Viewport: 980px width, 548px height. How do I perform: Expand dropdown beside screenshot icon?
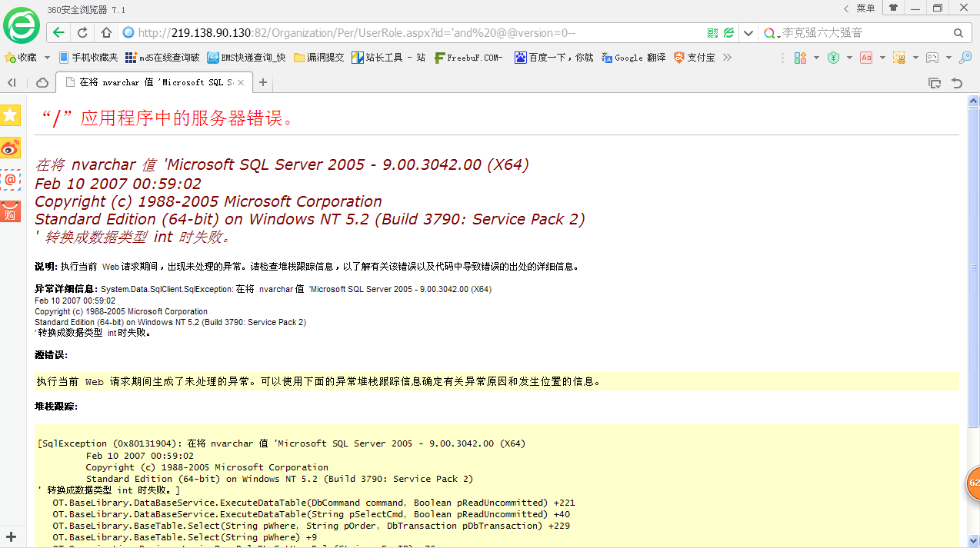915,58
